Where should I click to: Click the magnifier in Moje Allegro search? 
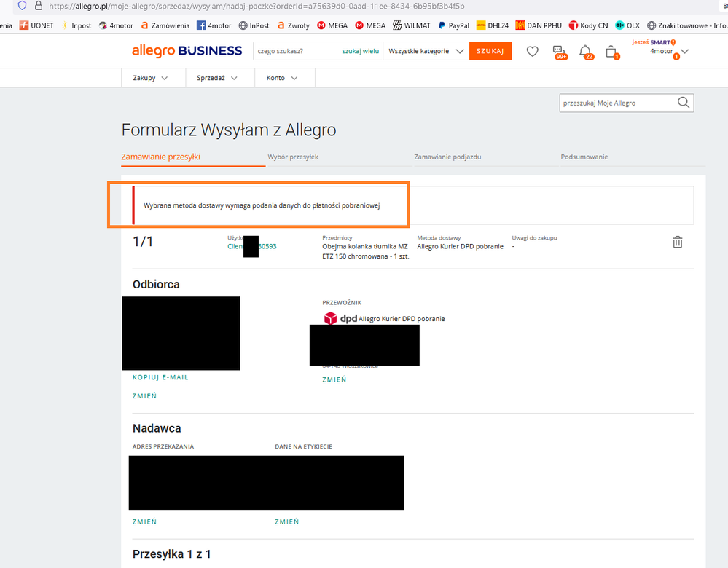coord(683,103)
